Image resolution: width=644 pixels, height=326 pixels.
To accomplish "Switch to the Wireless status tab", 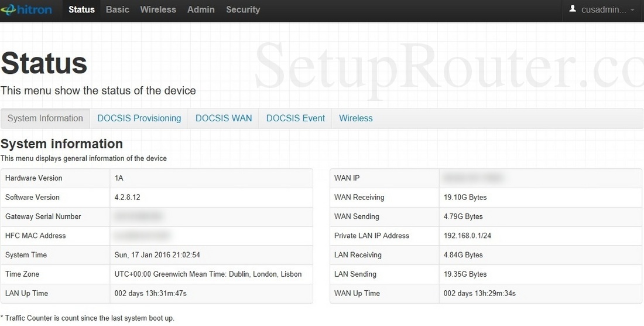I will (355, 118).
